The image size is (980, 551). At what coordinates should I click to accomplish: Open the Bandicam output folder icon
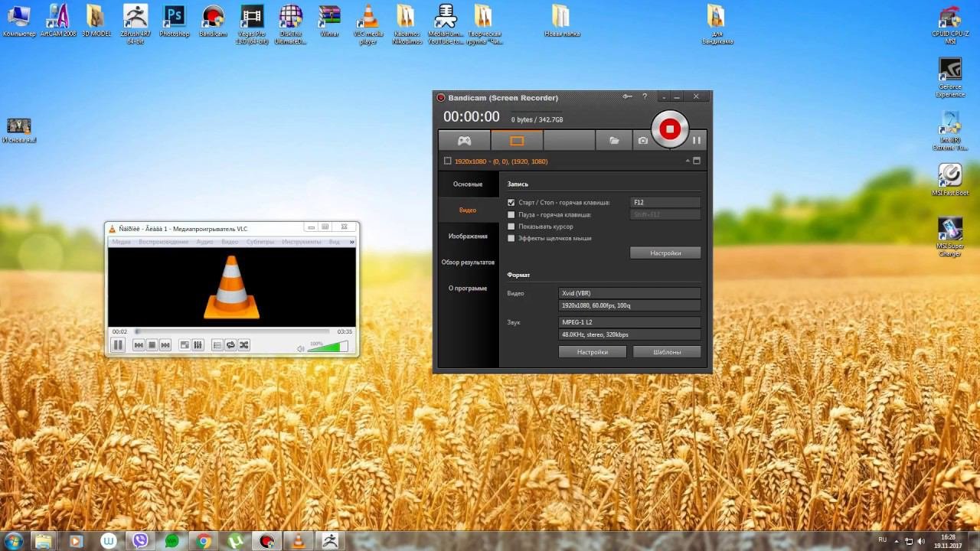click(x=614, y=141)
